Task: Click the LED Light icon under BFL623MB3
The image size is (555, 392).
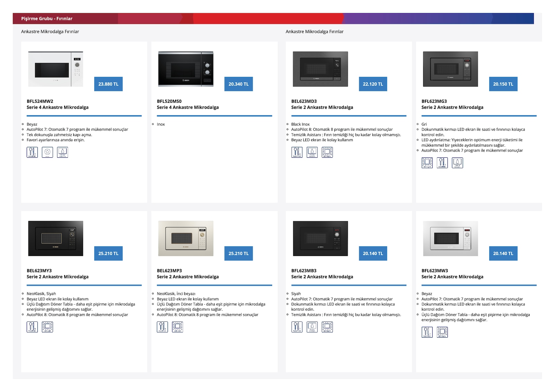Action: pyautogui.click(x=327, y=327)
